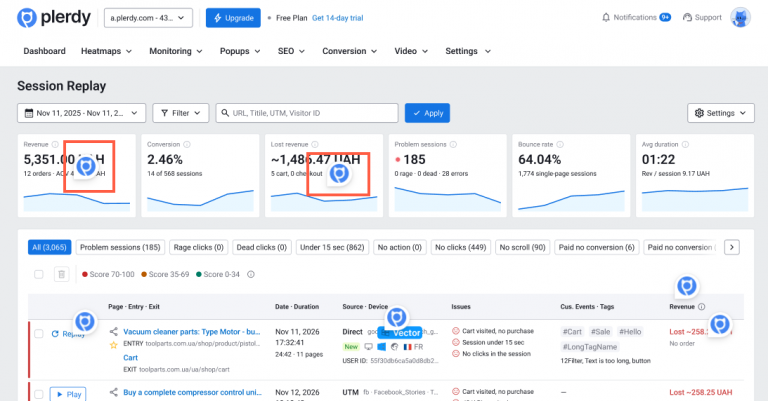Viewport: 768px width, 401px height.
Task: Click the info icon beside Bounce rate title
Action: pyautogui.click(x=560, y=144)
